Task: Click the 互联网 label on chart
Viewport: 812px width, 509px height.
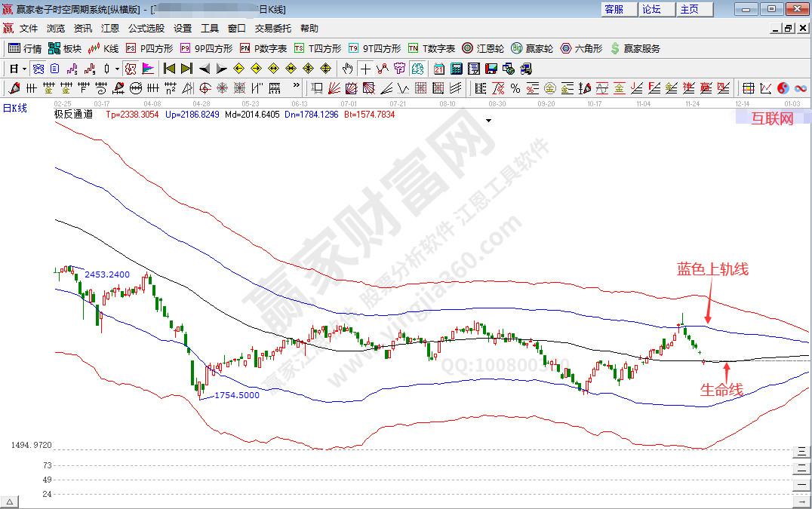Action: click(x=772, y=118)
